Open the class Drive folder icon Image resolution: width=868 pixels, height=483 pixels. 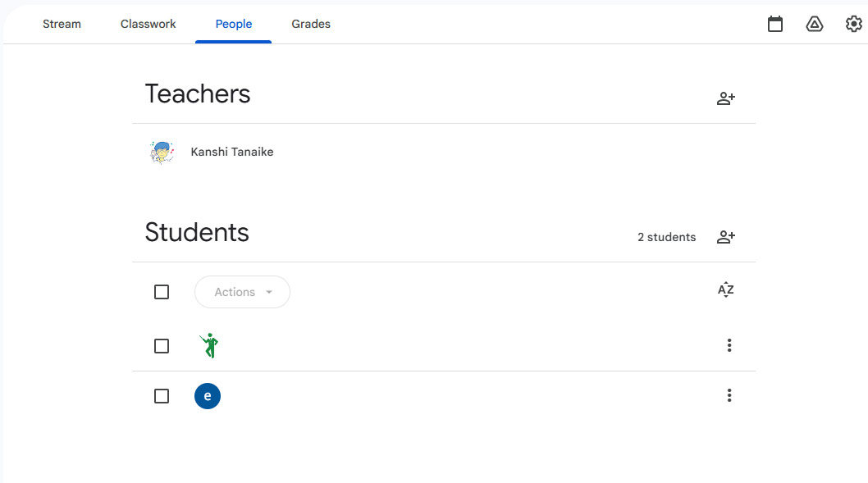click(815, 24)
